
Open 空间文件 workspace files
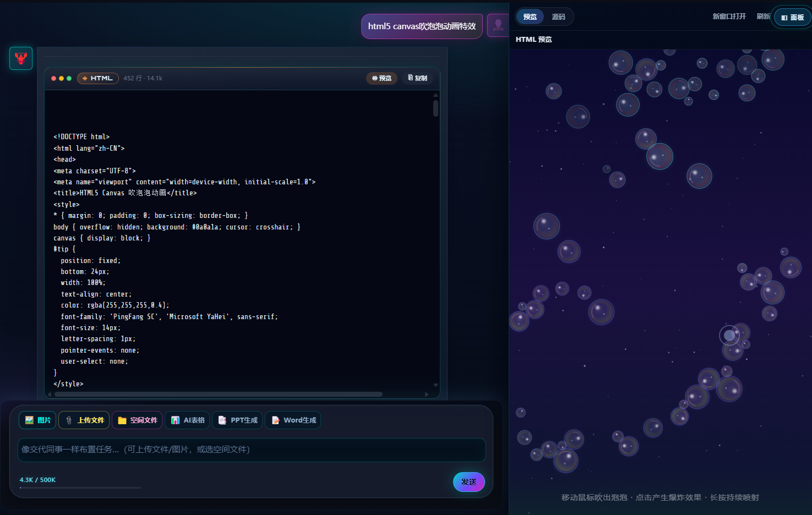pyautogui.click(x=138, y=420)
